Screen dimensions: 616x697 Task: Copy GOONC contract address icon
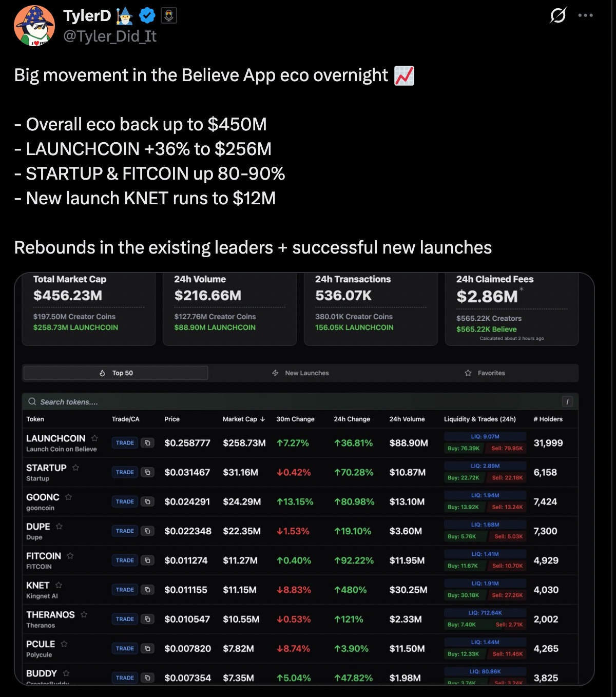(x=147, y=501)
